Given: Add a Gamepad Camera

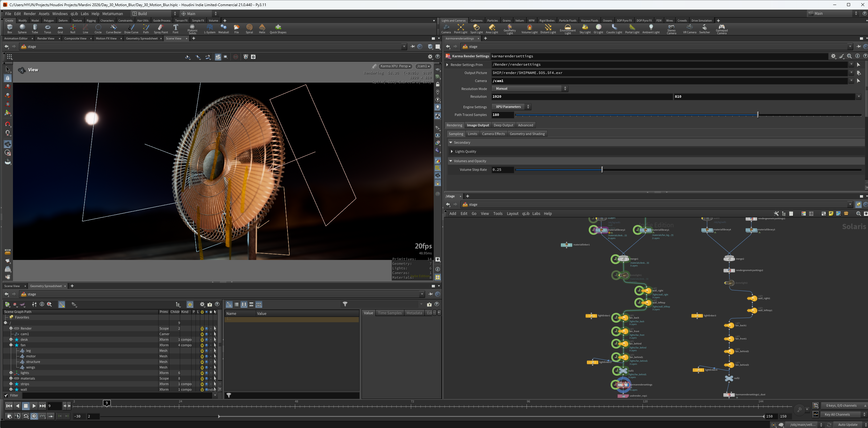Looking at the screenshot, I should [722, 29].
